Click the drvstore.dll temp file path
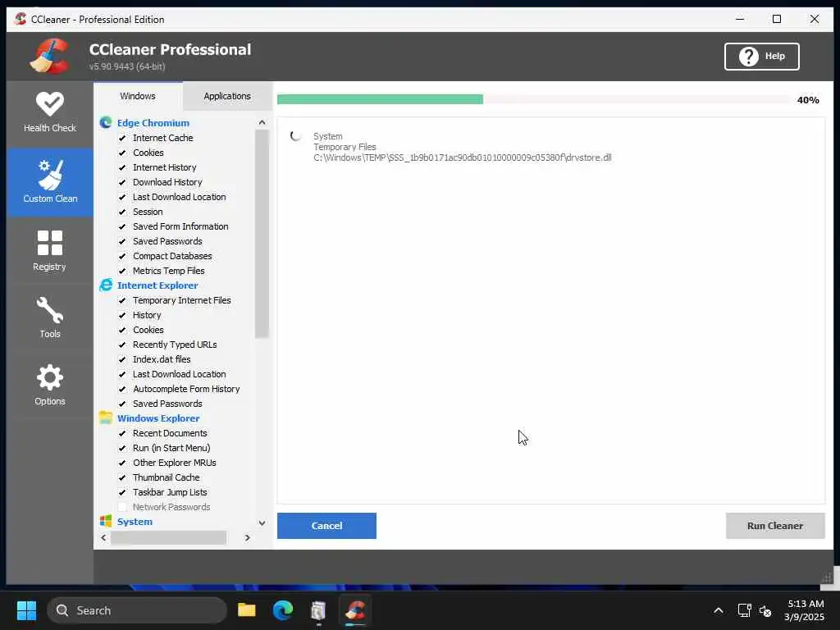 tap(463, 157)
